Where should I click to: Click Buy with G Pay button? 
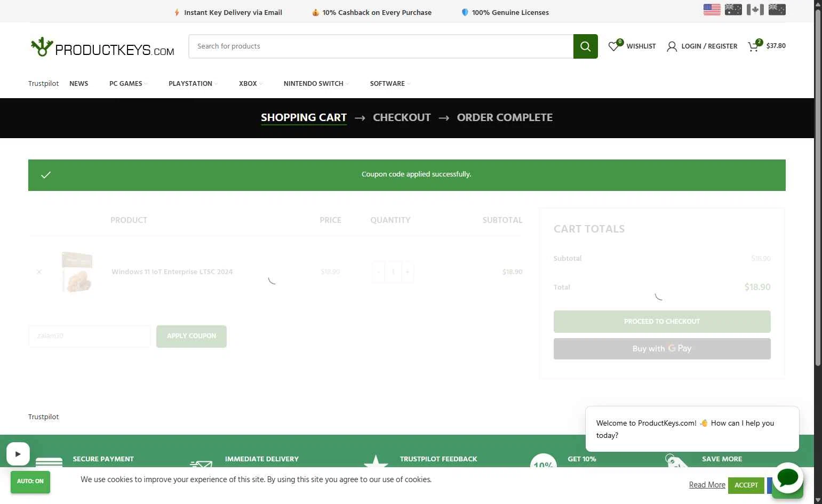662,349
